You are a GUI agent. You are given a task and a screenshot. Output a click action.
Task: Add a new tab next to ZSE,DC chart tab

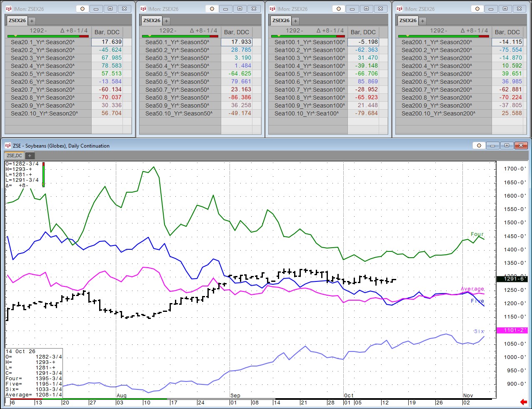30,156
